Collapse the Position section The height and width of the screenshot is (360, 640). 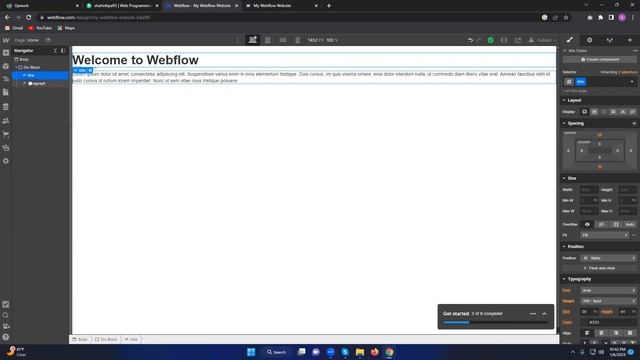click(575, 247)
